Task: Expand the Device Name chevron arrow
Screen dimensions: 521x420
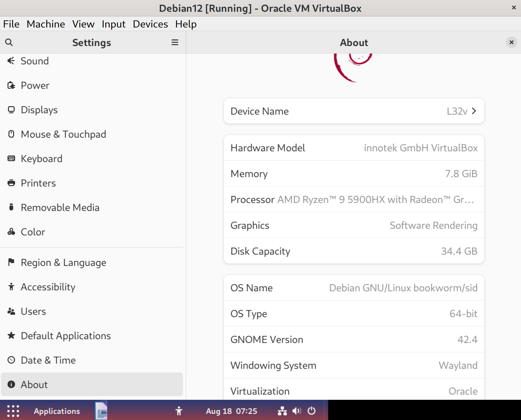Action: click(x=474, y=111)
